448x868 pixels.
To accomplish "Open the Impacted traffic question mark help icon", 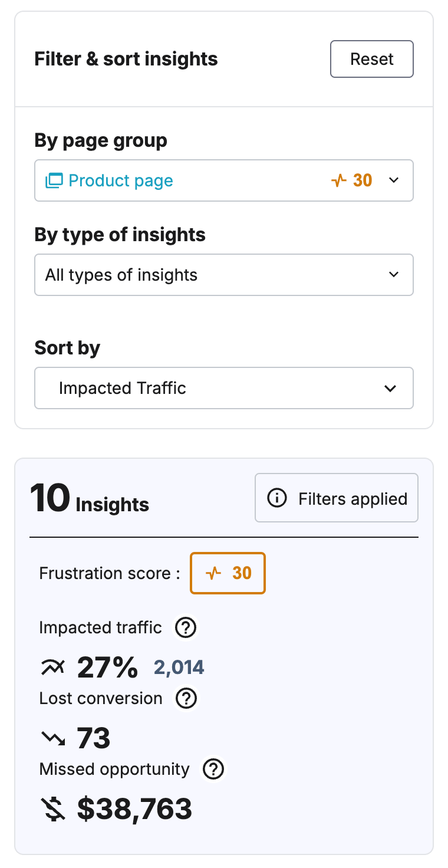I will click(185, 627).
